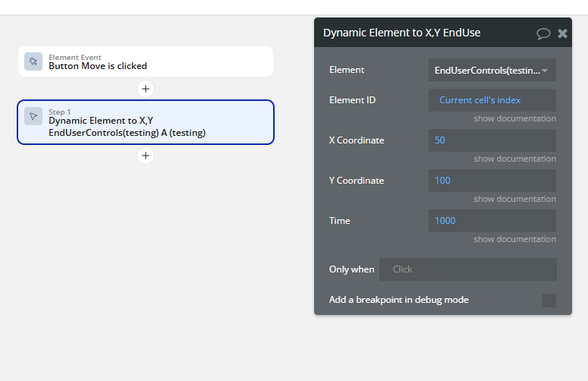This screenshot has height=381, width=588.
Task: Add a step after Button Move event
Action: point(146,89)
